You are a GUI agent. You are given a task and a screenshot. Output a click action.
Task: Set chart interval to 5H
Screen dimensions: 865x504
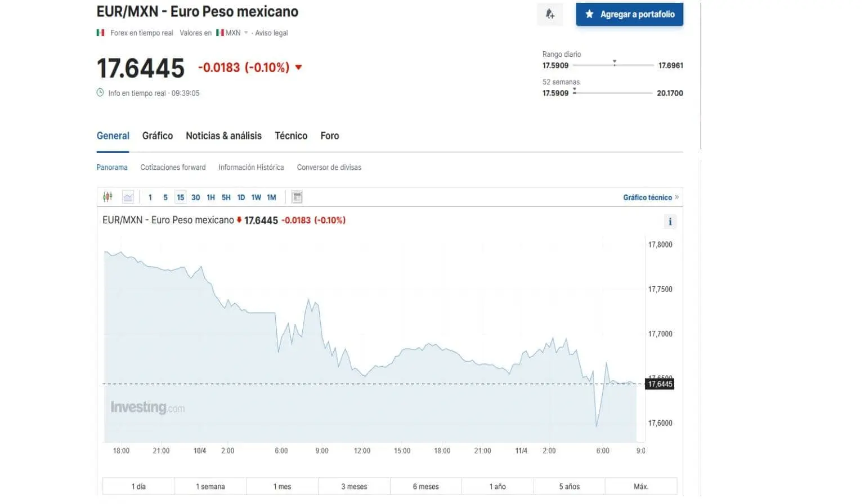(x=226, y=197)
